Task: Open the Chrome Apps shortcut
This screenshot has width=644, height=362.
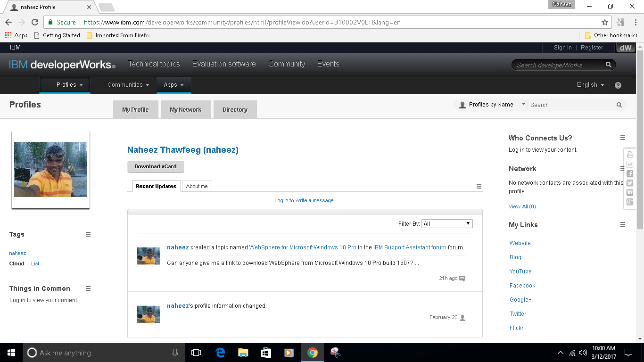Action: 17,35
